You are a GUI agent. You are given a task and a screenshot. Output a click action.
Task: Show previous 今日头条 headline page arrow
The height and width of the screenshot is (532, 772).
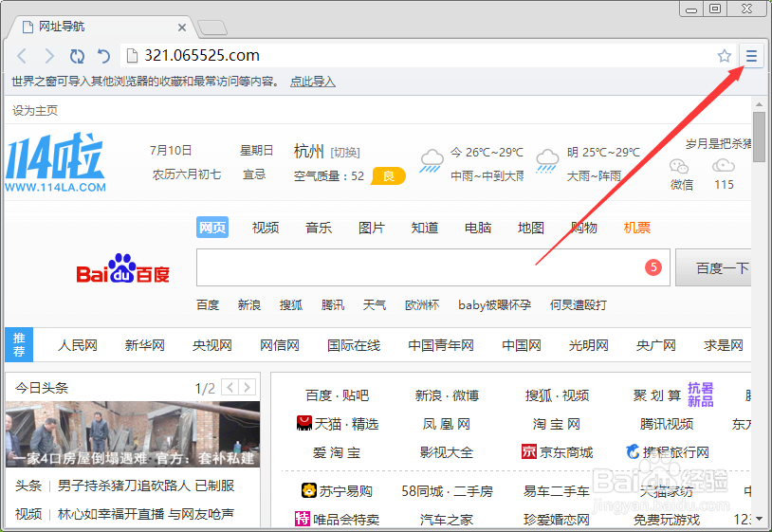(x=230, y=387)
